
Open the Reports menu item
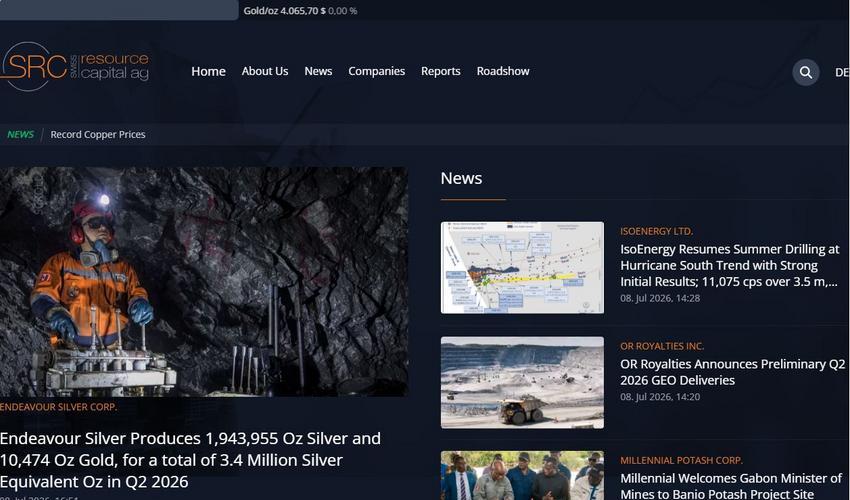click(x=441, y=71)
